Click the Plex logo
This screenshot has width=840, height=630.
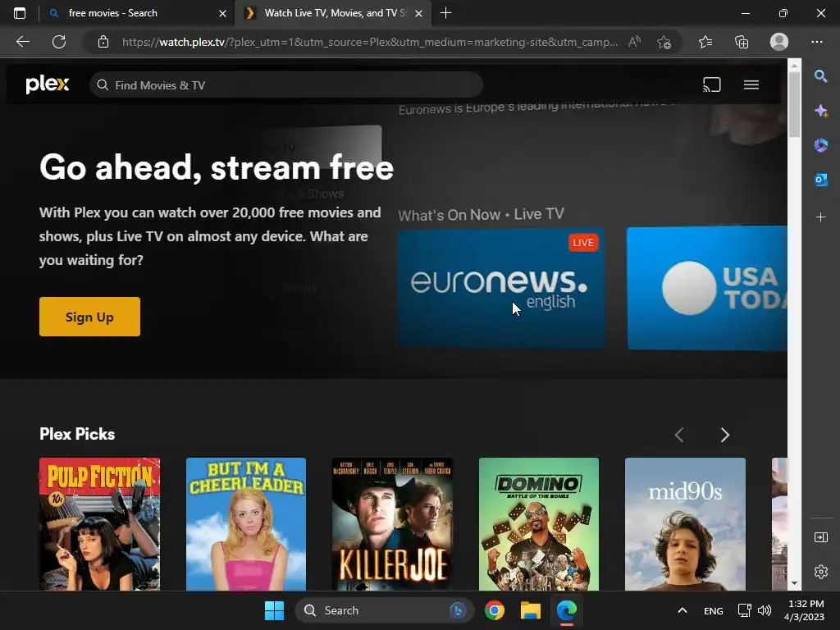47,84
